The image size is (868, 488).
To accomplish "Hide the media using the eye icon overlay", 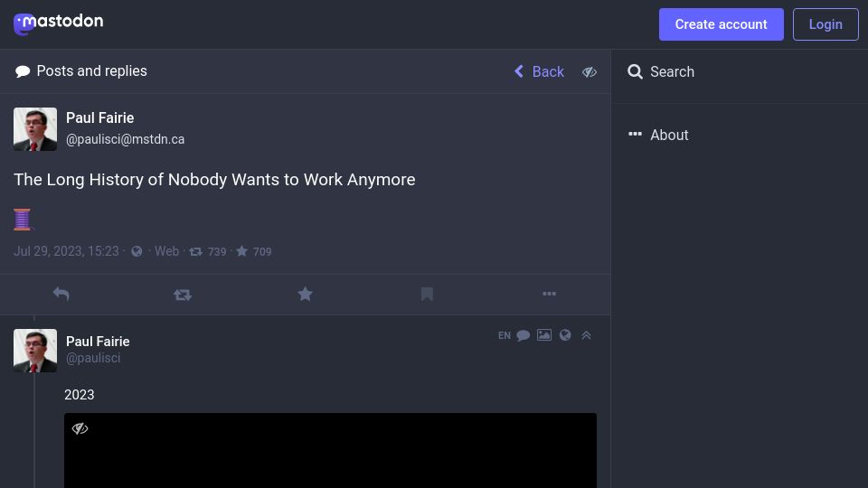I will click(80, 428).
